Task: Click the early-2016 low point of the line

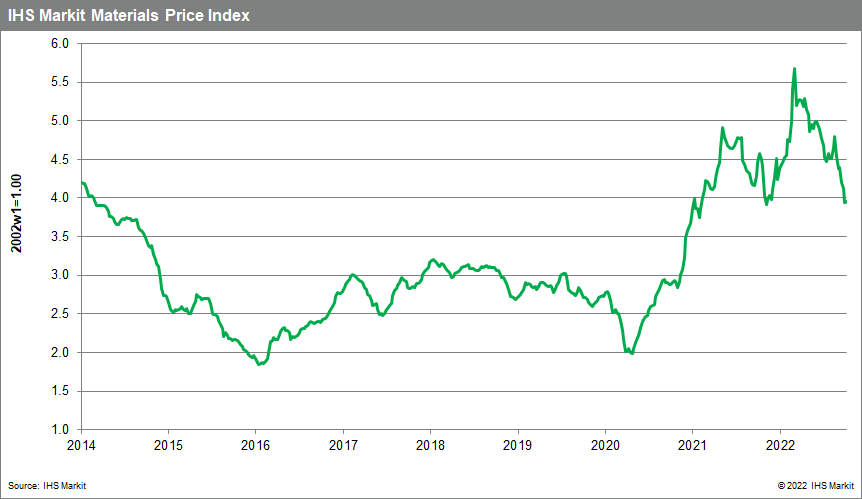Action: [259, 364]
